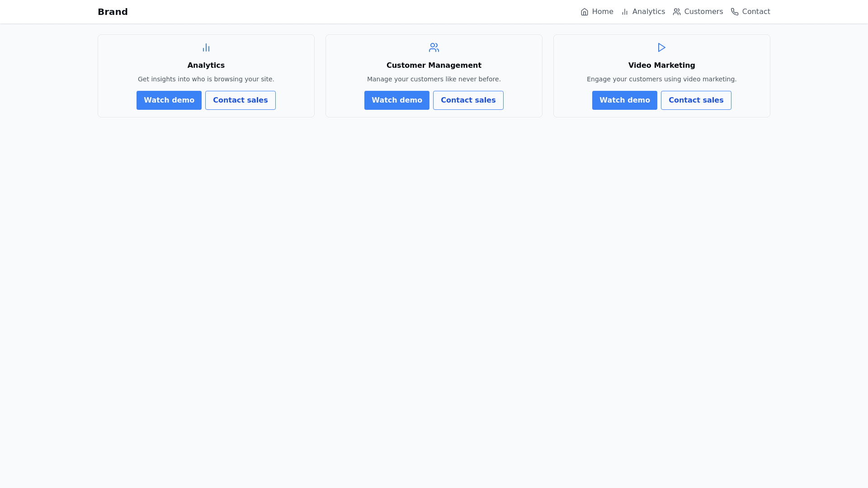This screenshot has height=488, width=868.
Task: Watch demo for Video Marketing
Action: [625, 100]
